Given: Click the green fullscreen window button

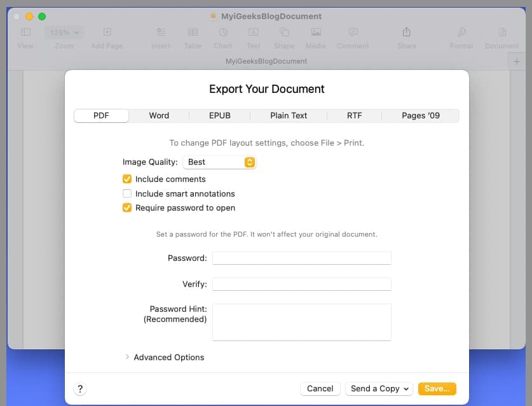Looking at the screenshot, I should click(x=42, y=17).
